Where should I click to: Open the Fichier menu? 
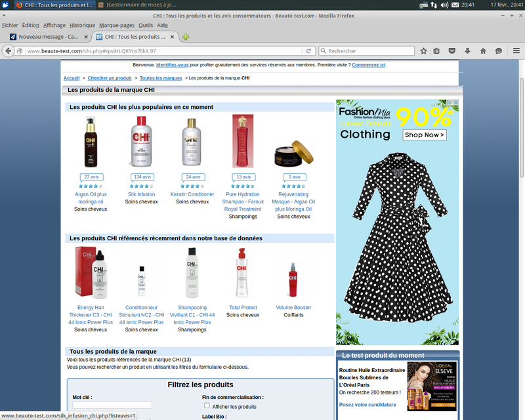click(x=10, y=25)
